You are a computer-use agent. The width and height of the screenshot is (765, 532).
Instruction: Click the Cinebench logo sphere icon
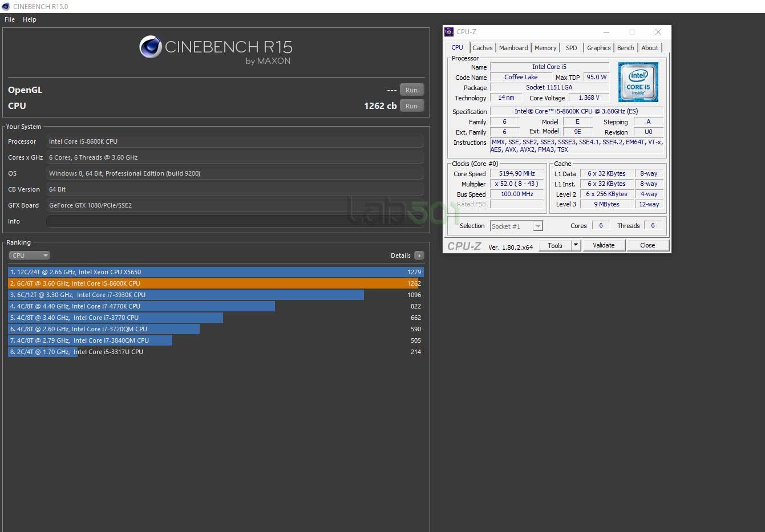coord(151,47)
